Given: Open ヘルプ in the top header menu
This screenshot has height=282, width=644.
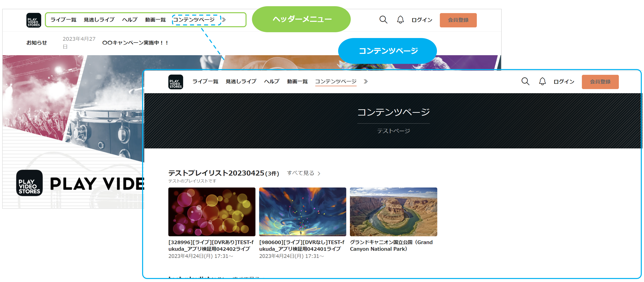Looking at the screenshot, I should (129, 20).
